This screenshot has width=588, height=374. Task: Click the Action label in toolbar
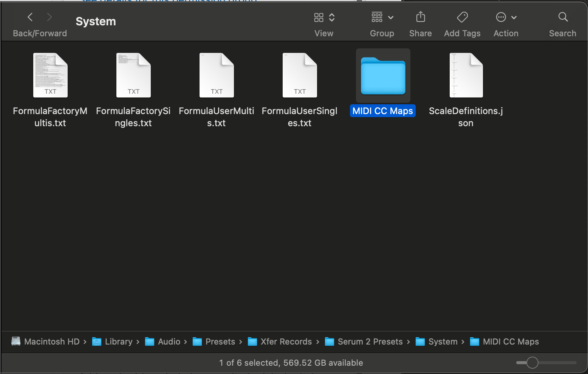click(506, 33)
